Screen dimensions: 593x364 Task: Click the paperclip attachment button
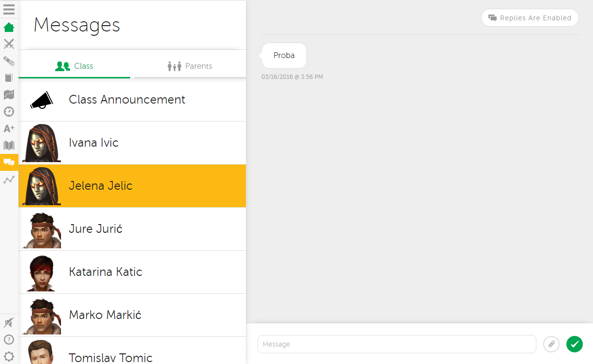point(551,344)
